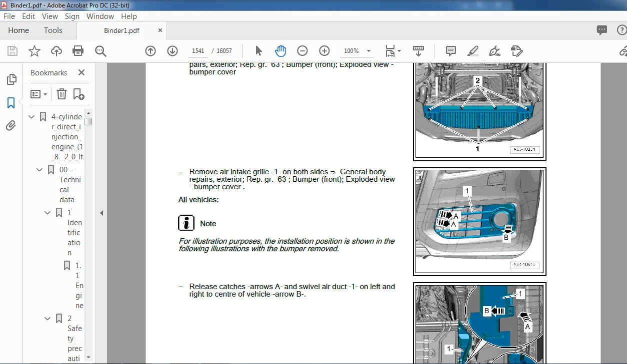
Task: Zoom in with plus icon
Action: coord(324,51)
